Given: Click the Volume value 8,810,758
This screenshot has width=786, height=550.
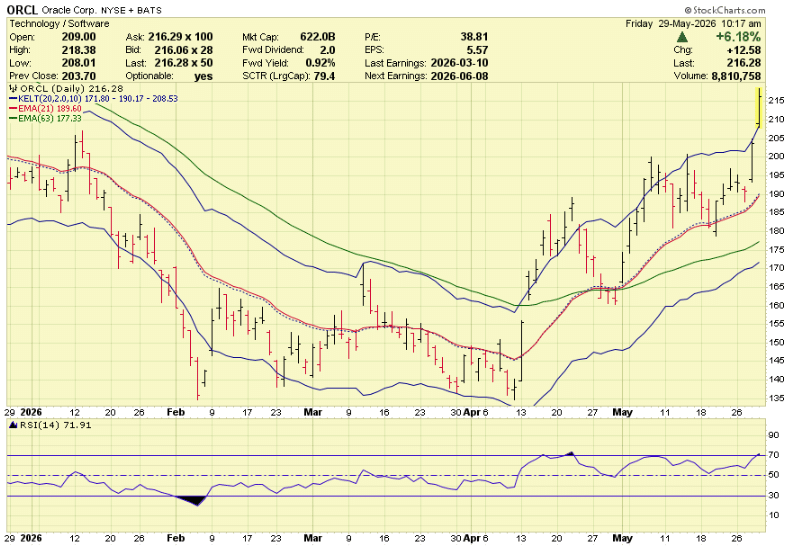Looking at the screenshot, I should [x=736, y=76].
